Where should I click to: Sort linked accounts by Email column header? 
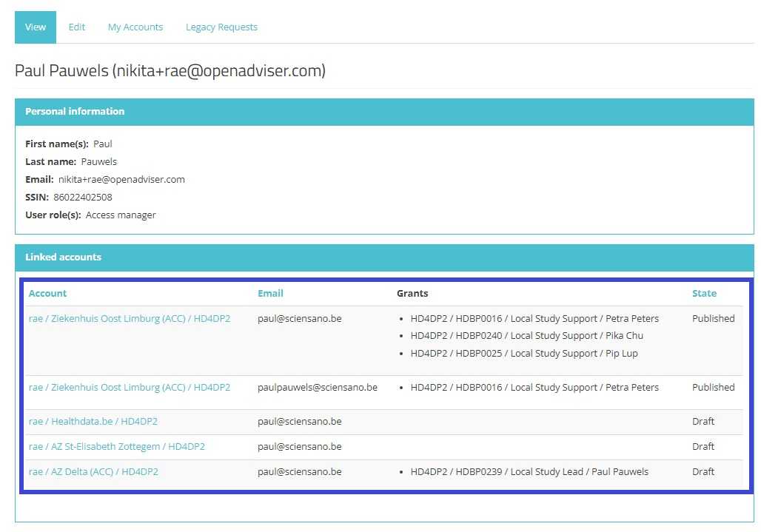click(x=270, y=294)
